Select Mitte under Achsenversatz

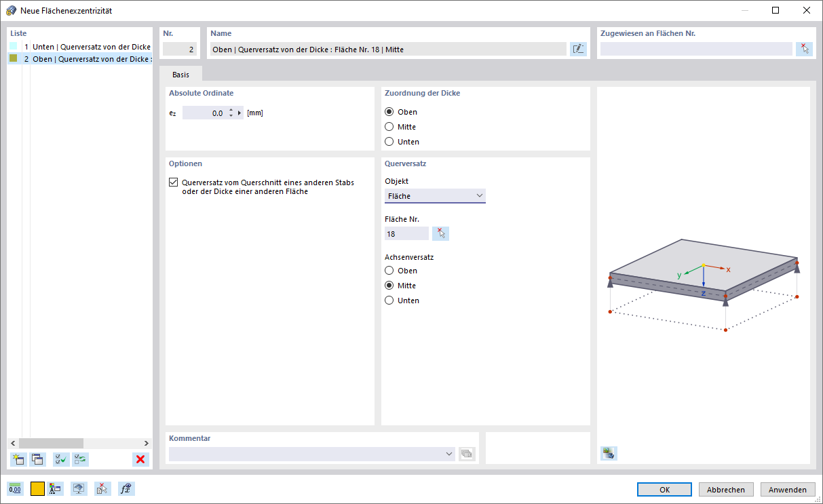coord(389,286)
